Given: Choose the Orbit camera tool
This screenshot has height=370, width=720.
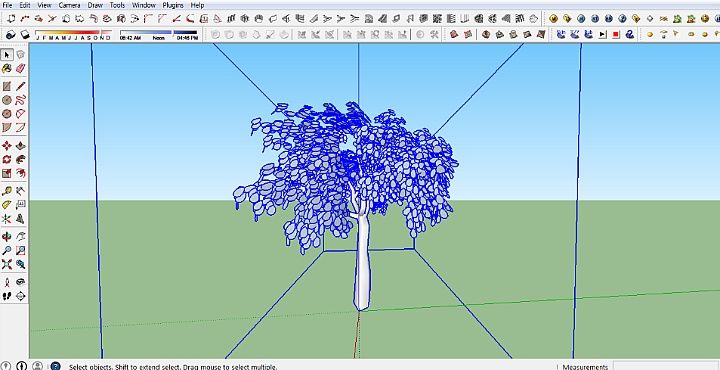Looking at the screenshot, I should [x=6, y=237].
